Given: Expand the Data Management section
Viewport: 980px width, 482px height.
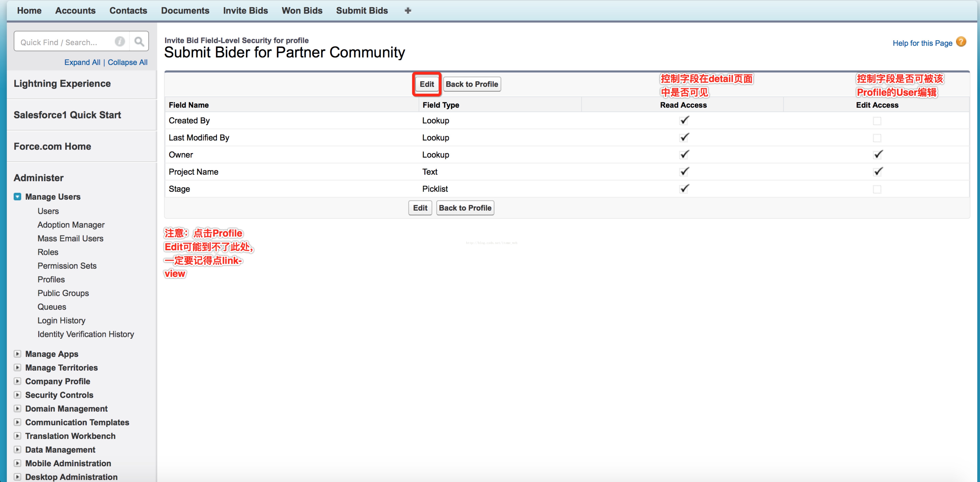Looking at the screenshot, I should click(x=17, y=450).
